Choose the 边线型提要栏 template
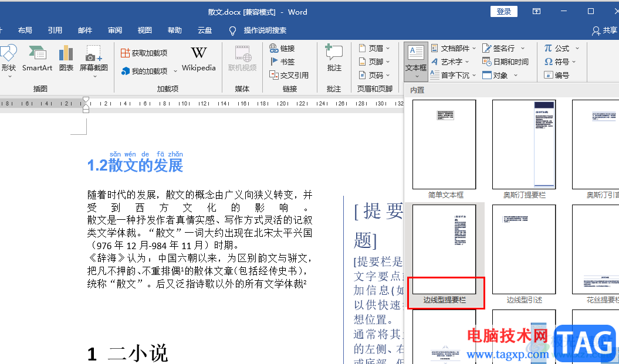The height and width of the screenshot is (364, 619). pyautogui.click(x=445, y=256)
